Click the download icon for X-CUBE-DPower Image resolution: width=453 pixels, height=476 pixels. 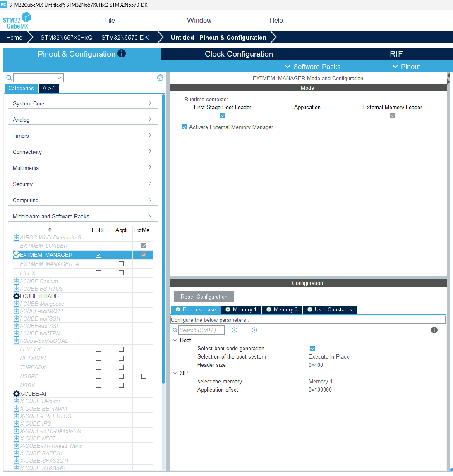pyautogui.click(x=17, y=401)
